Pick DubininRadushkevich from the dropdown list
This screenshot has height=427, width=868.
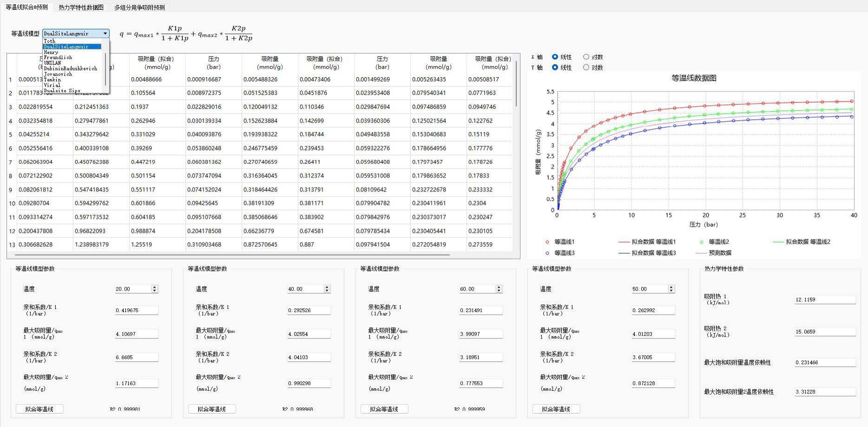click(71, 68)
